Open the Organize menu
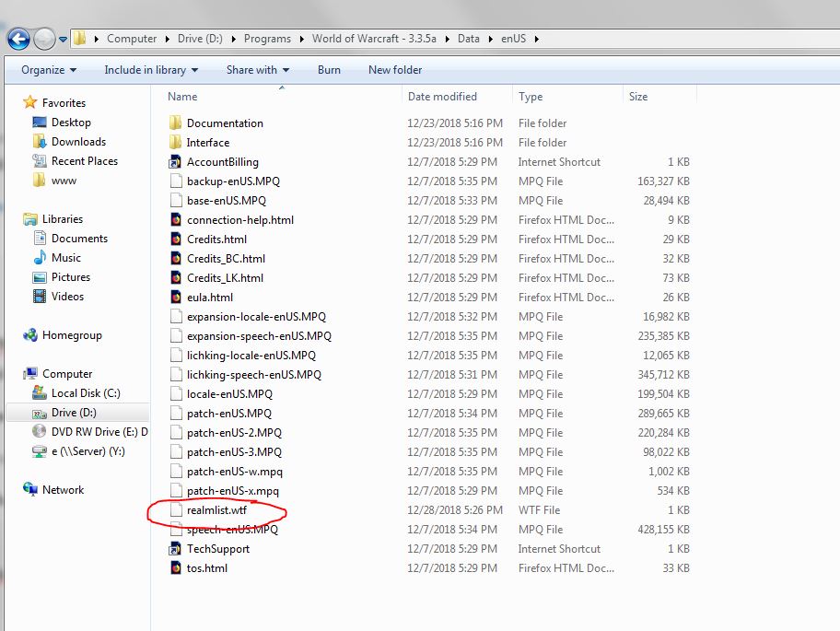This screenshot has height=631, width=840. point(49,70)
